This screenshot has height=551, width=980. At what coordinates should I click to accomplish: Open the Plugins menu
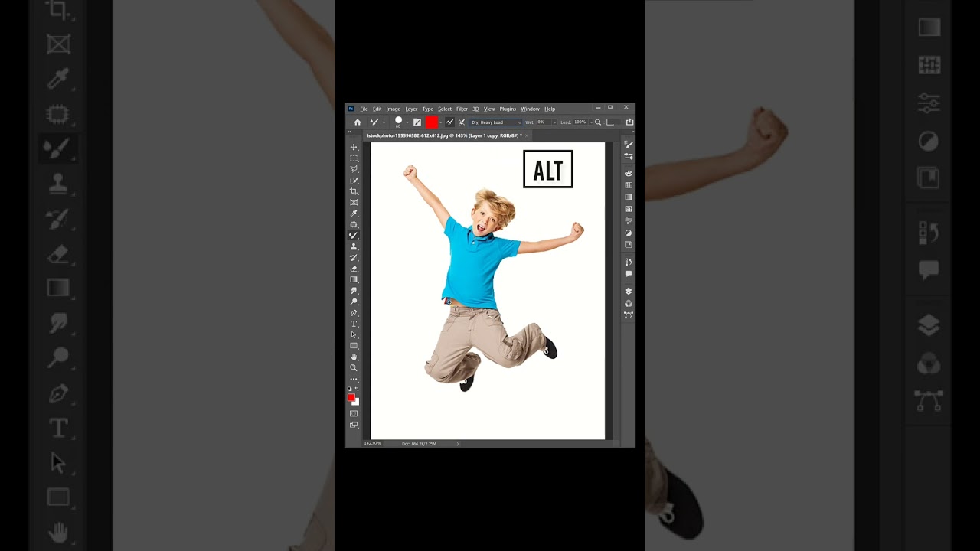coord(508,109)
